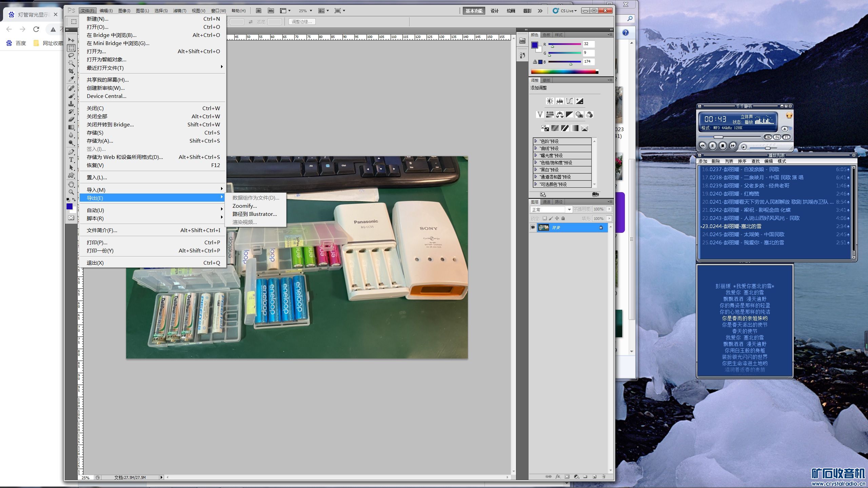The image size is (868, 488).
Task: Select the Clone Stamp tool
Action: pos(71,104)
